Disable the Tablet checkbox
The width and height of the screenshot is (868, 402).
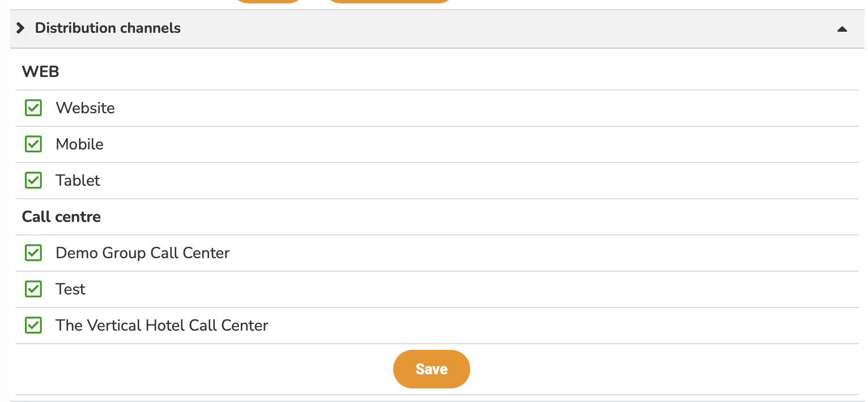[x=33, y=181]
